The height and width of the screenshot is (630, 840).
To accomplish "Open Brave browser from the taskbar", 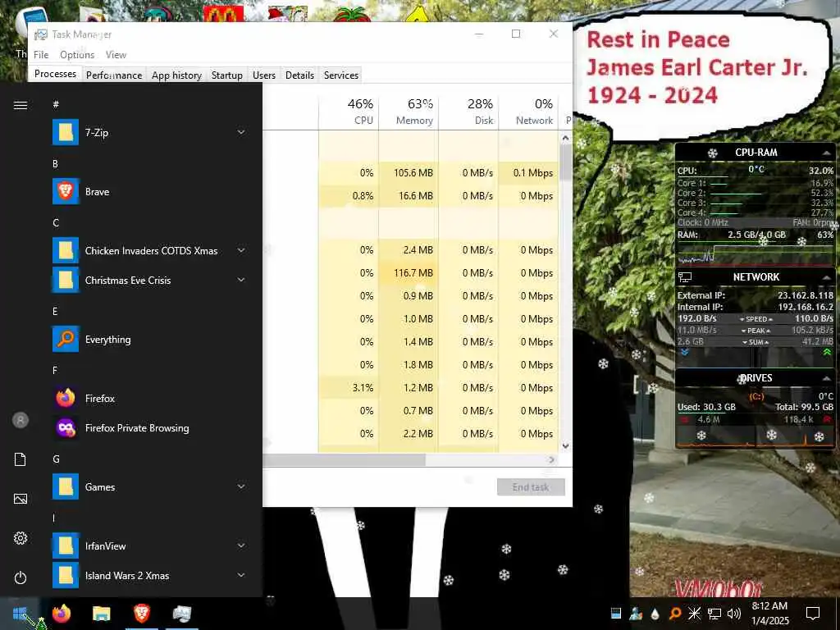I will 141,614.
